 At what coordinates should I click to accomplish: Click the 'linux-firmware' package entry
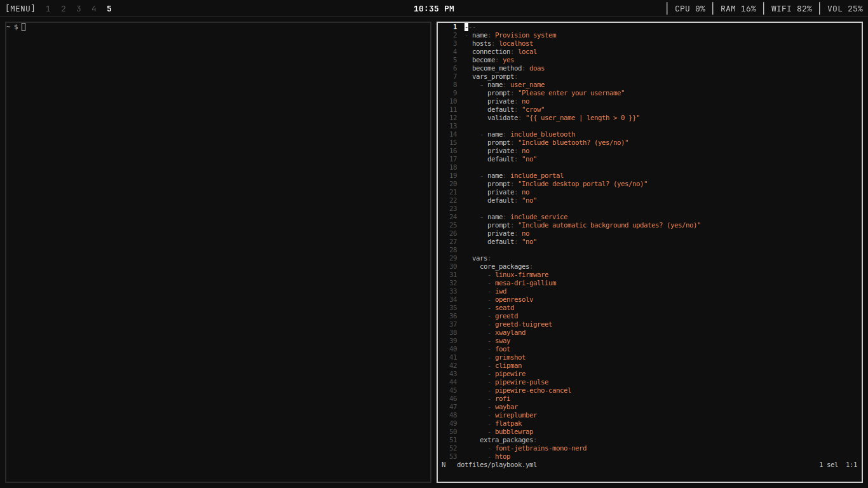(522, 275)
